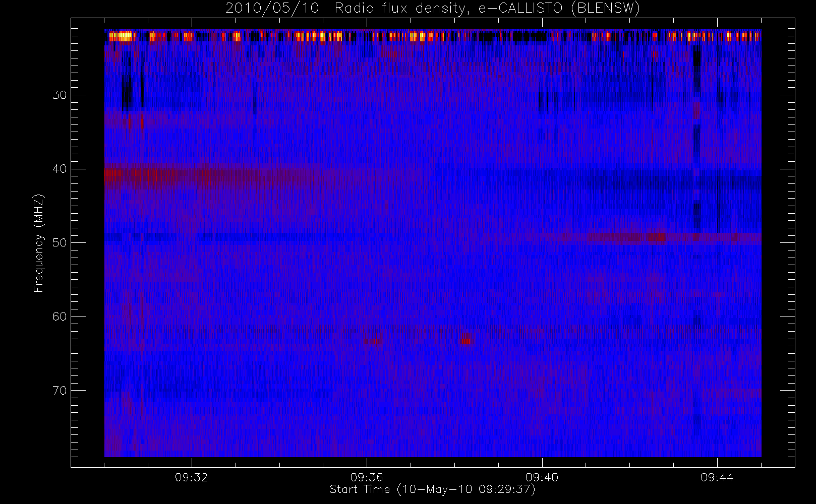Click the 70 frequency tick label
This screenshot has height=504, width=816.
pyautogui.click(x=60, y=390)
